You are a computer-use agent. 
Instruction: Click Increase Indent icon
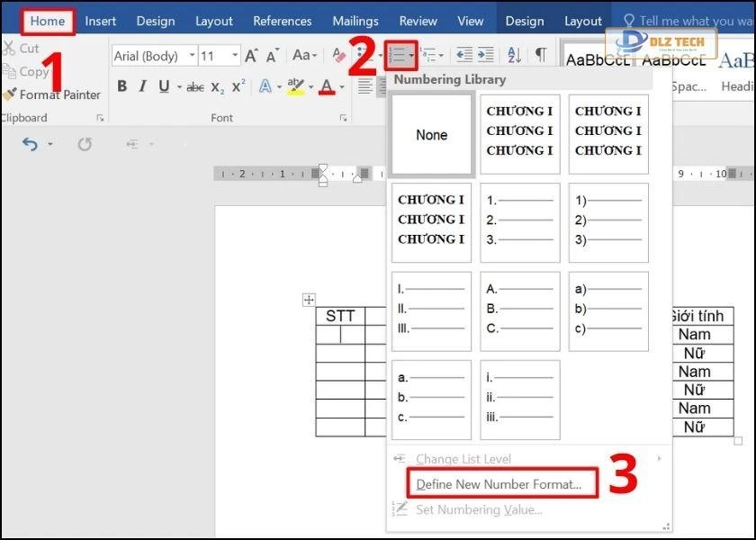(x=485, y=56)
